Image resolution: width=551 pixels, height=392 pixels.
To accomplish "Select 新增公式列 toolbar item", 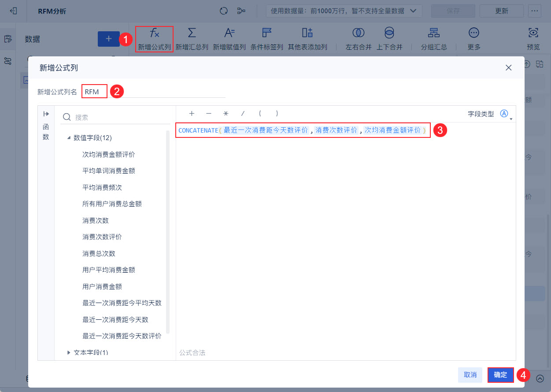I will [x=154, y=39].
